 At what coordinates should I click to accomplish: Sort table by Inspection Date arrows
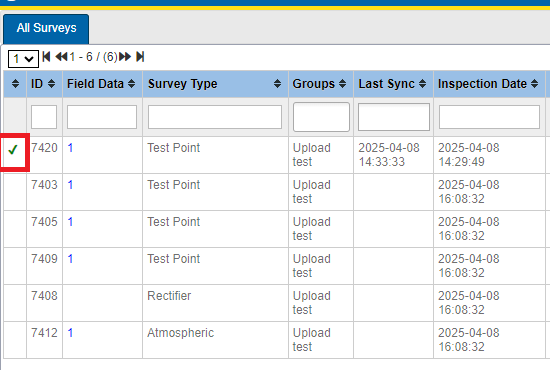tap(534, 83)
